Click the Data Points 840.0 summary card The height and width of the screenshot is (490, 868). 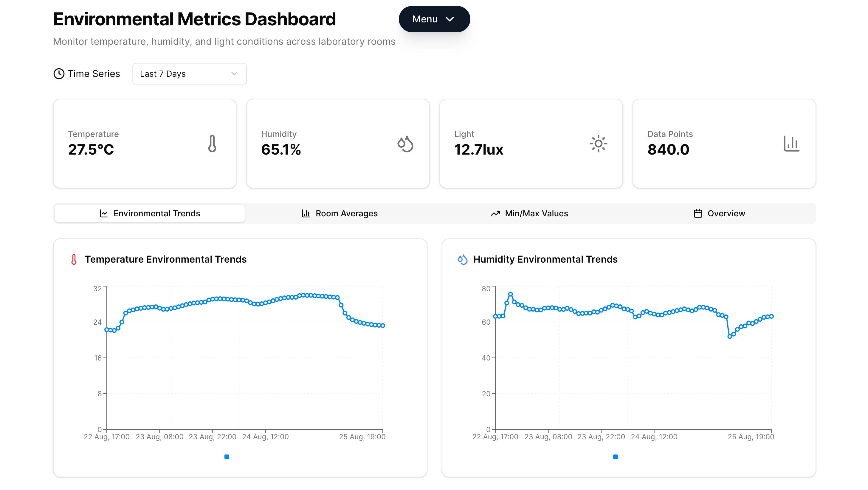point(724,144)
